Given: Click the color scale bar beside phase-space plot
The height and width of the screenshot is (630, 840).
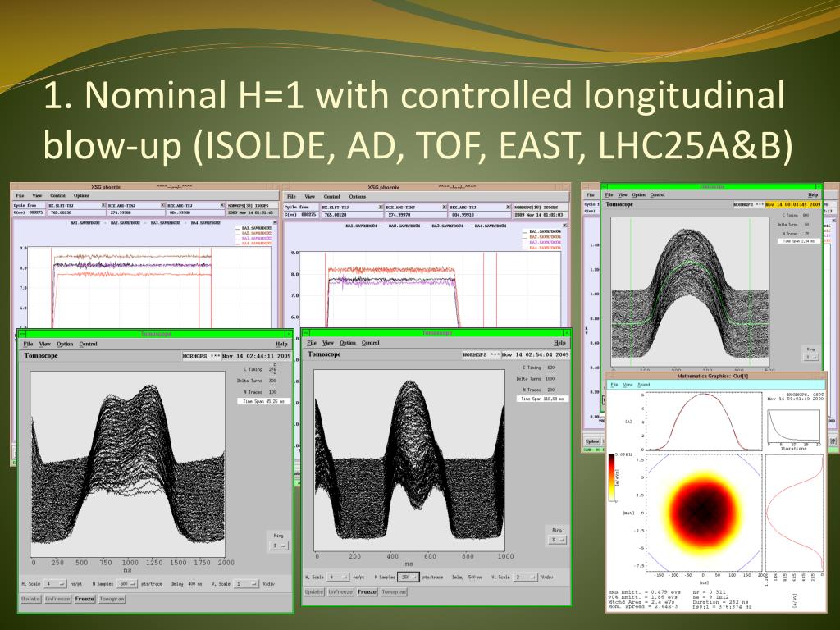Looking at the screenshot, I should pyautogui.click(x=611, y=478).
